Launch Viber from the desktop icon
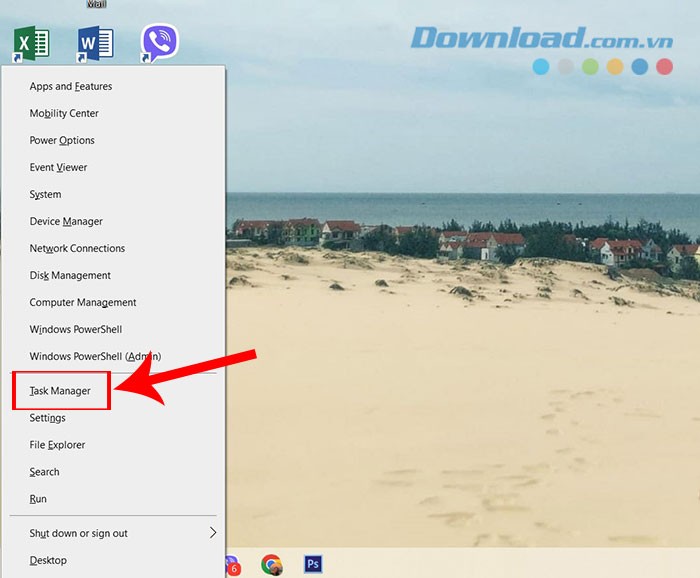This screenshot has width=700, height=578. click(x=159, y=43)
